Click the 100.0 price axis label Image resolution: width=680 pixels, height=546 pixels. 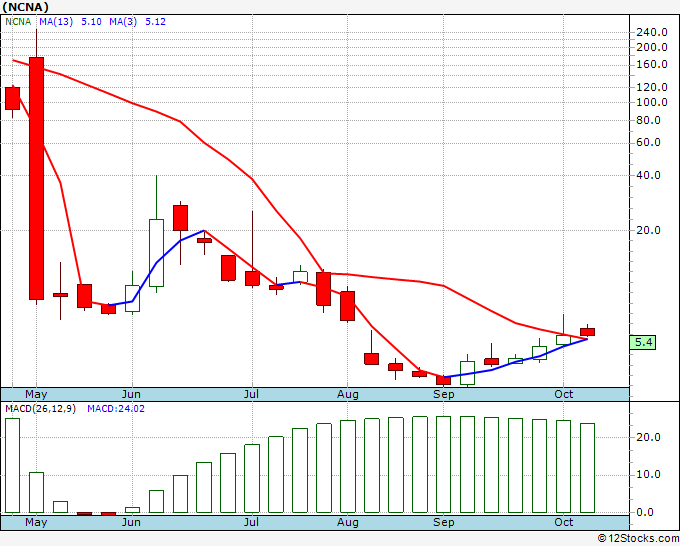pos(651,102)
